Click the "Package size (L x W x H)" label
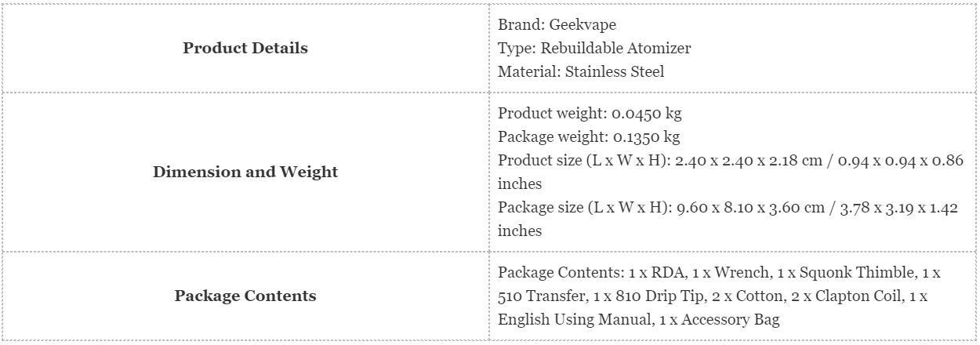The image size is (980, 345). pyautogui.click(x=582, y=207)
